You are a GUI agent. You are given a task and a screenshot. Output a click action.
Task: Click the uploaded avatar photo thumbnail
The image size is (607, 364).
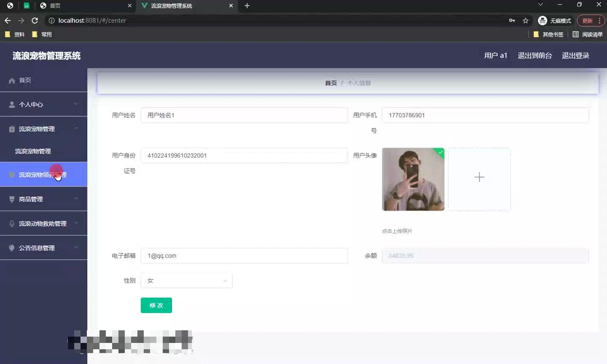click(x=413, y=179)
